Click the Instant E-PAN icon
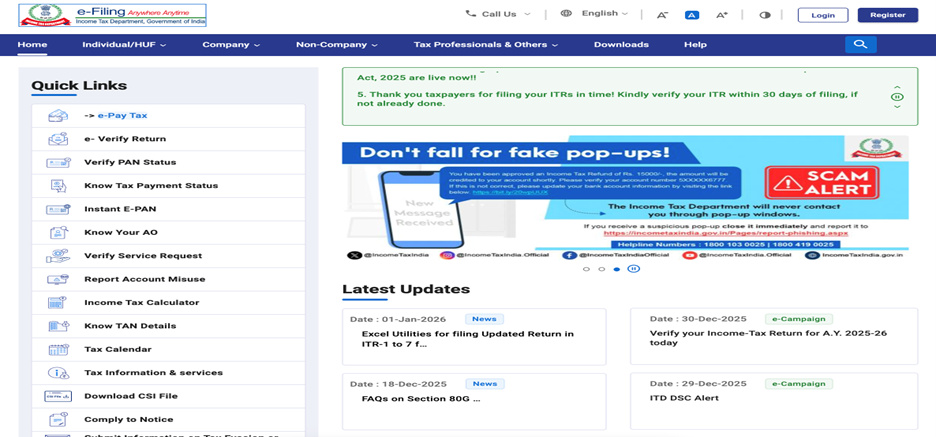Viewport: 936px width, 437px height. [58, 209]
